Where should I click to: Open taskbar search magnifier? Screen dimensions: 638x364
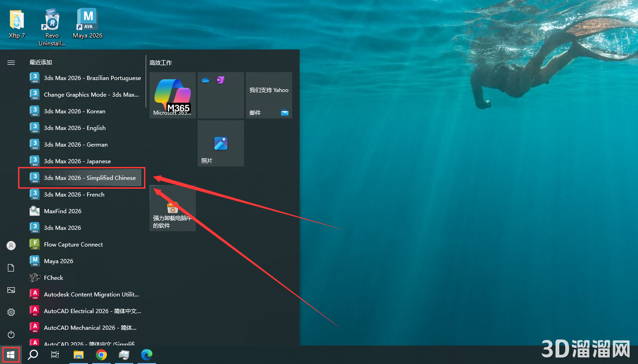33,355
